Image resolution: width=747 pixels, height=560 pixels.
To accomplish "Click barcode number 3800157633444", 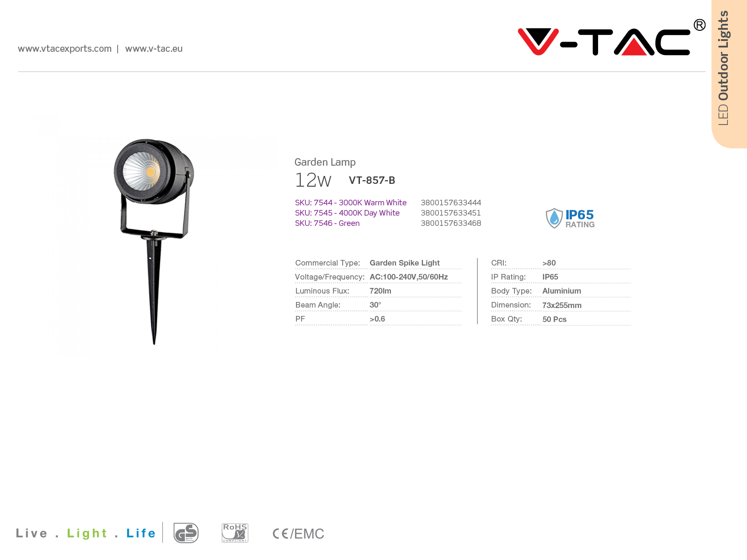I will point(451,203).
